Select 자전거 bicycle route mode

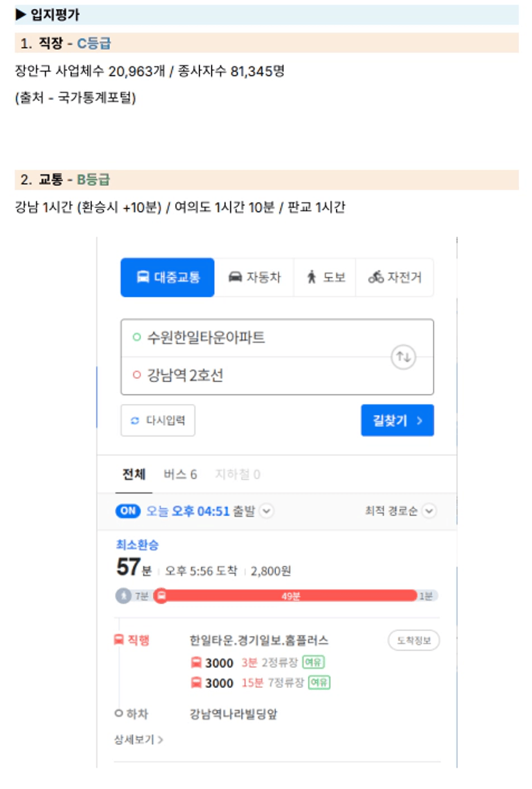point(394,277)
